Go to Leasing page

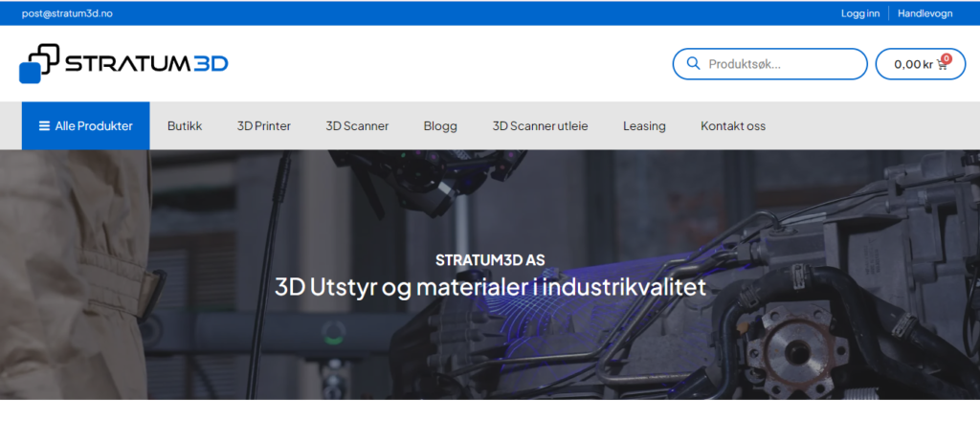[x=644, y=125]
